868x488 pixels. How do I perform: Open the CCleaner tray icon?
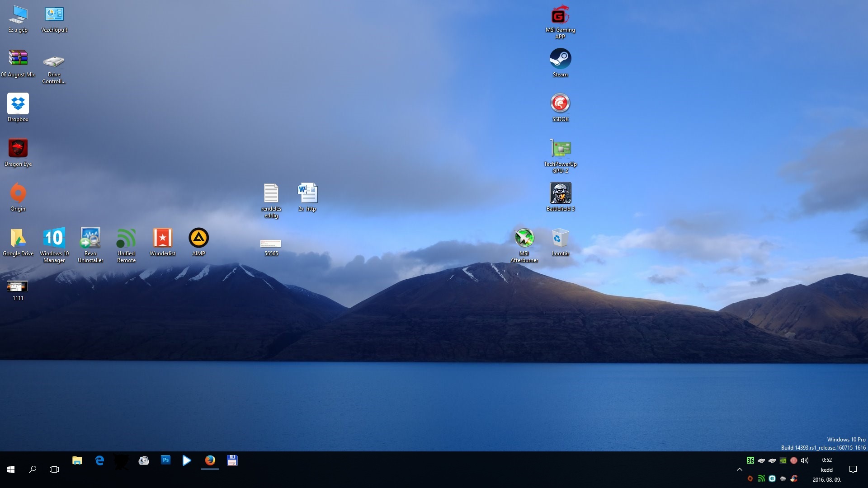click(794, 479)
